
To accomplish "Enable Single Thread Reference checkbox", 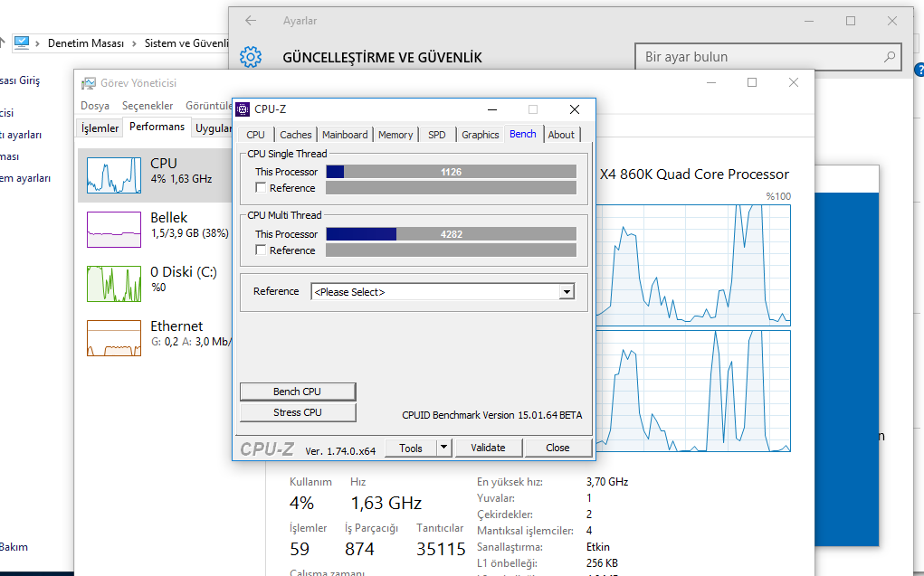I will [x=261, y=187].
